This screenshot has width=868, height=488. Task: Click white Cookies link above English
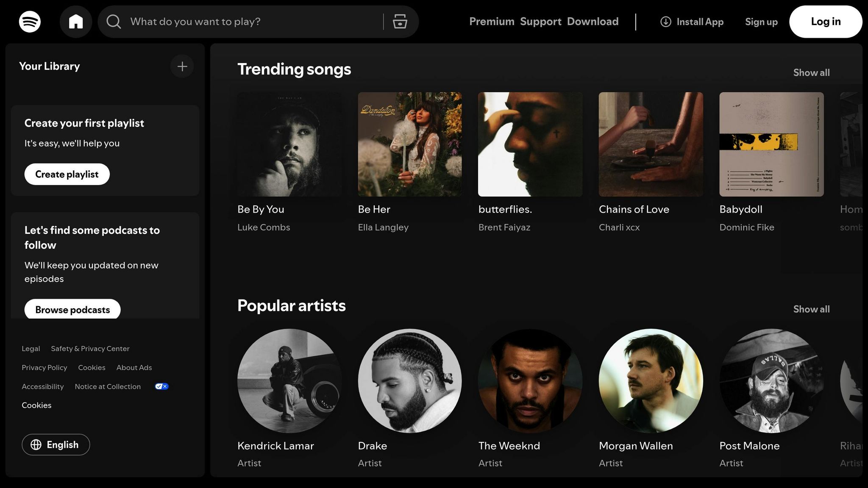[36, 405]
